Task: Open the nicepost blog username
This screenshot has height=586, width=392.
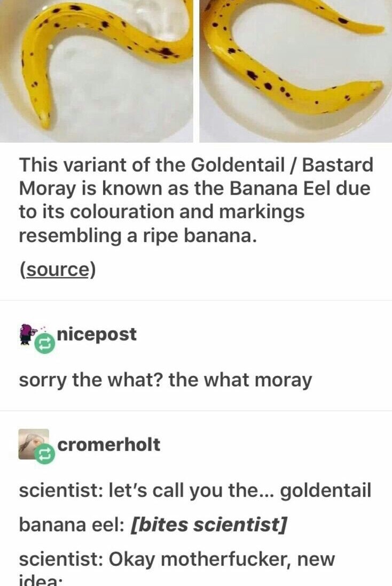Action: pos(97,334)
